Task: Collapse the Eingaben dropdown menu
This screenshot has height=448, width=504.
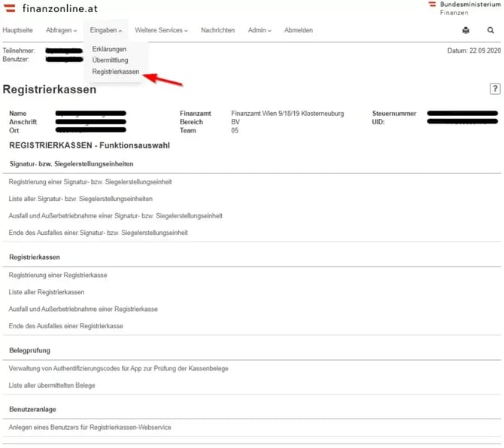Action: (x=106, y=31)
